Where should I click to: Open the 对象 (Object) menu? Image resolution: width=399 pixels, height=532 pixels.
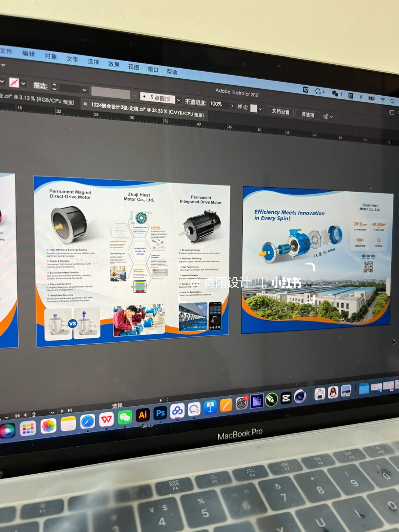coord(51,56)
